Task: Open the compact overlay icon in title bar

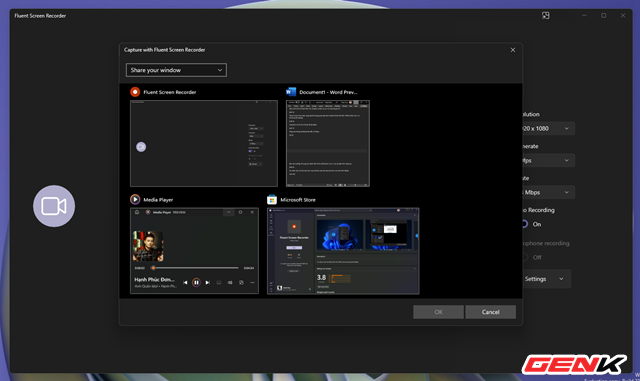Action: 545,16
